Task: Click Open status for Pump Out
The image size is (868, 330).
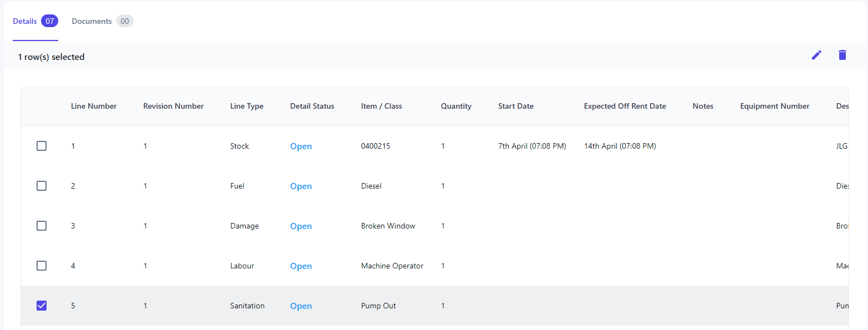Action: [x=301, y=306]
